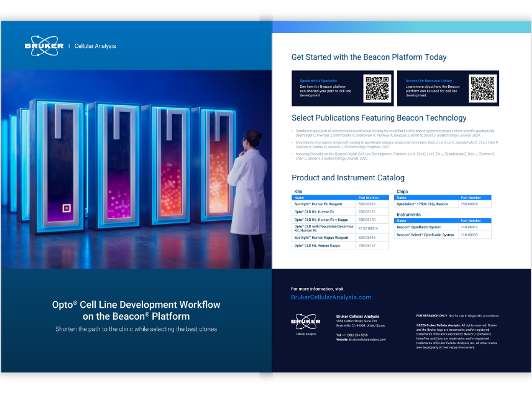Screen dimensions: 532x393
Task: Click the 2020 'Assuring Clonality on the Beacon' publication
Action: [x=395, y=156]
